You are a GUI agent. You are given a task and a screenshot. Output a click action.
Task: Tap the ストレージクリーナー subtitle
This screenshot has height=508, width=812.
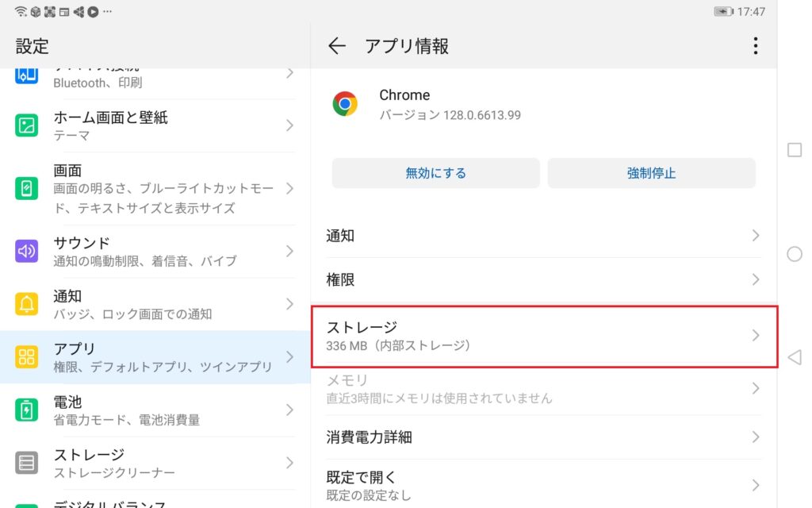click(x=114, y=473)
